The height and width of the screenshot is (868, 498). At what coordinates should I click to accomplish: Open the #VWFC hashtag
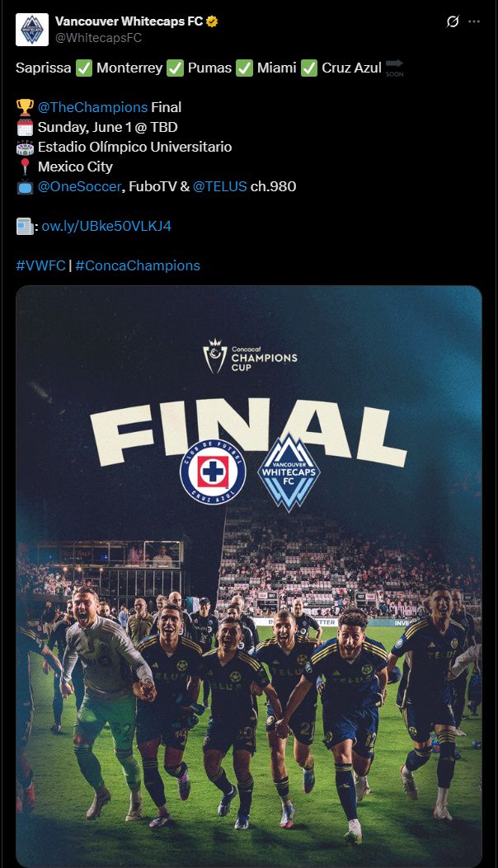40,265
